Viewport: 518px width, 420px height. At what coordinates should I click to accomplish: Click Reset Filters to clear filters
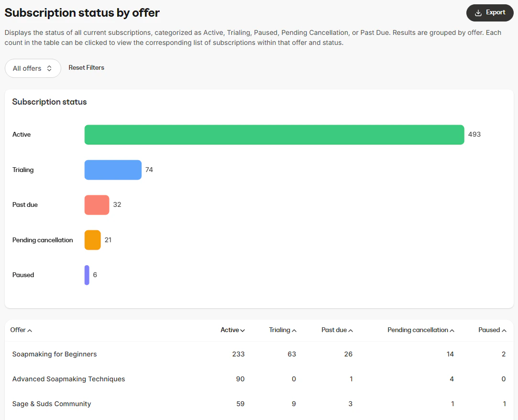86,67
